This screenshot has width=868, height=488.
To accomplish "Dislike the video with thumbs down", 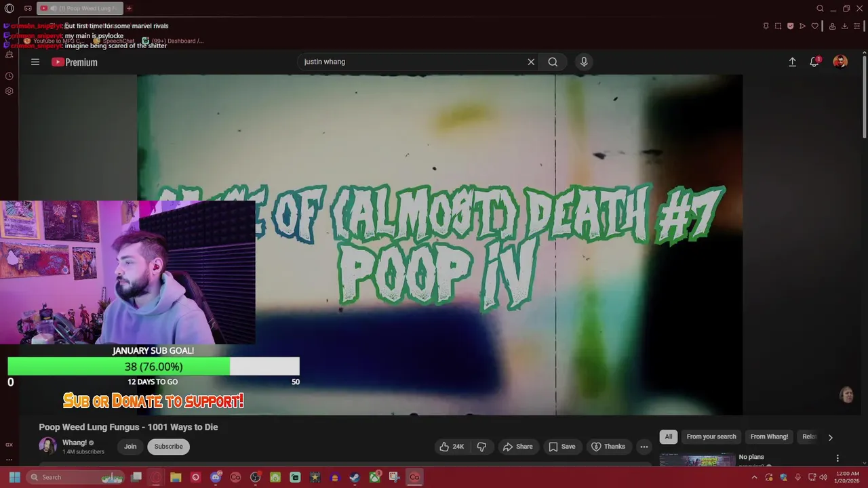I will [x=481, y=447].
